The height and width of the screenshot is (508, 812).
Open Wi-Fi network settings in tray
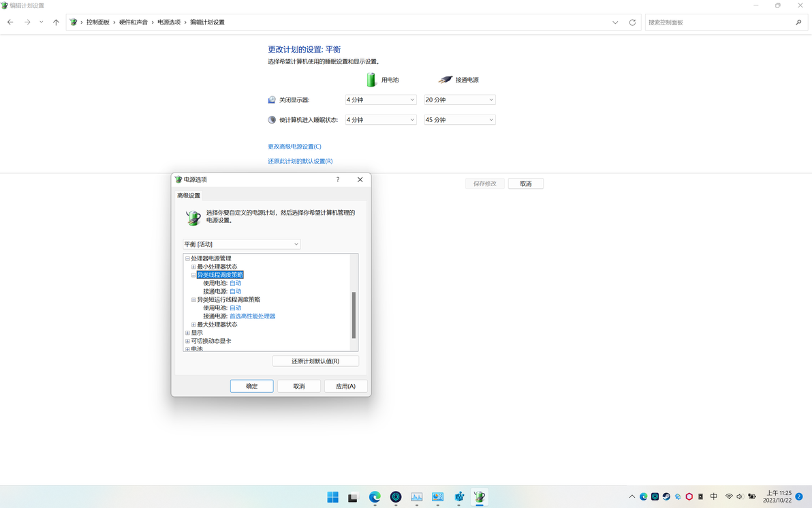coord(729,496)
